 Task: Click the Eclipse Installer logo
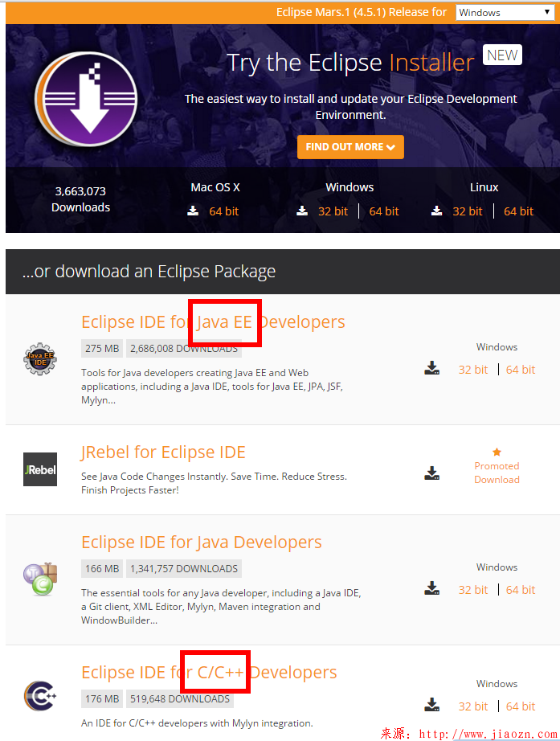pyautogui.click(x=86, y=99)
